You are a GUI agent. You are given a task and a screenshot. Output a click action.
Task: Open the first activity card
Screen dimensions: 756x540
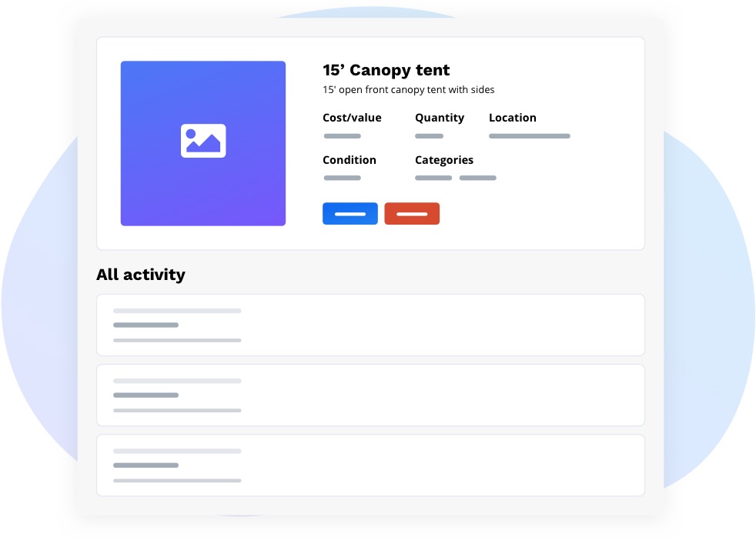(x=370, y=325)
